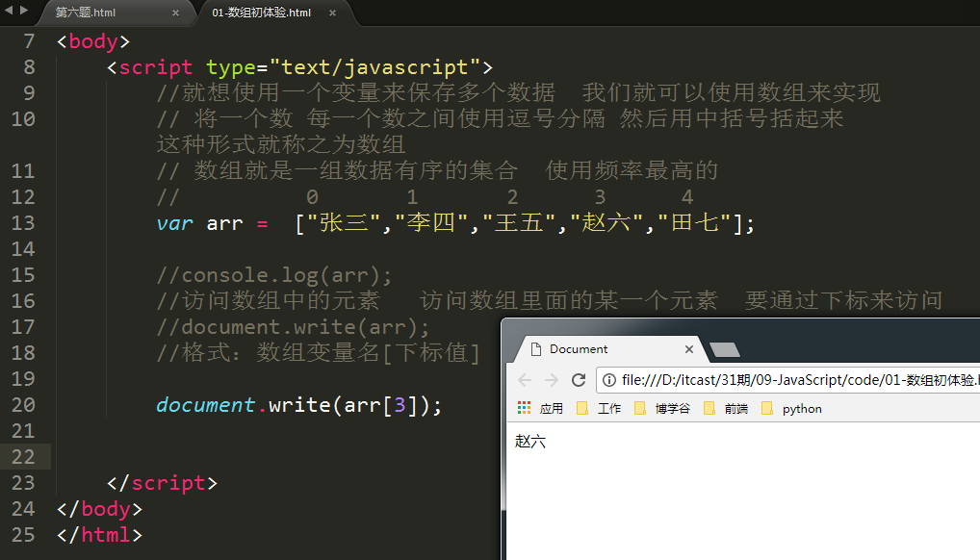This screenshot has width=980, height=560.
Task: Go to next tab with right arrow
Action: [x=24, y=10]
